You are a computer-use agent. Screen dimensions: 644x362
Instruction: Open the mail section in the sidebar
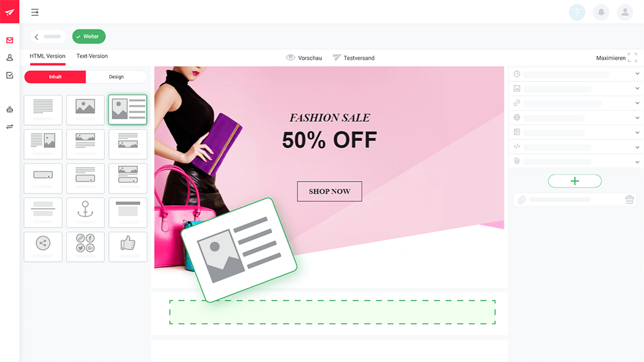pyautogui.click(x=9, y=40)
